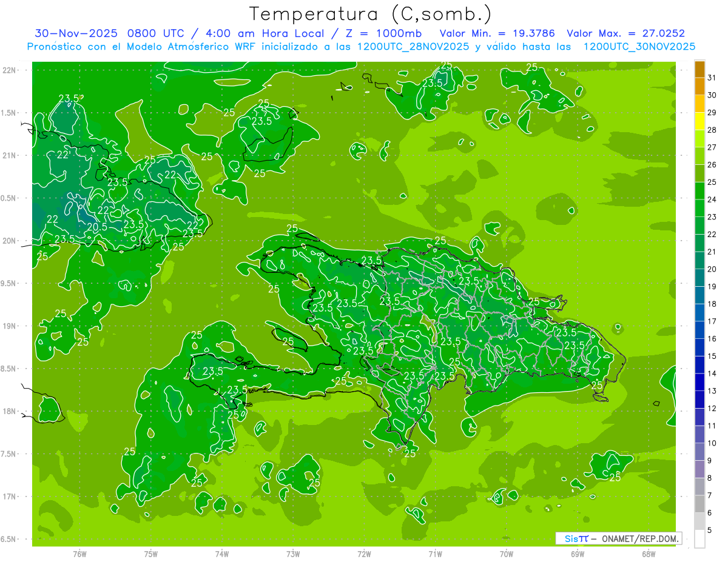728x562 pixels.
Task: Click the "17N" latitude axis label
Action: point(8,497)
